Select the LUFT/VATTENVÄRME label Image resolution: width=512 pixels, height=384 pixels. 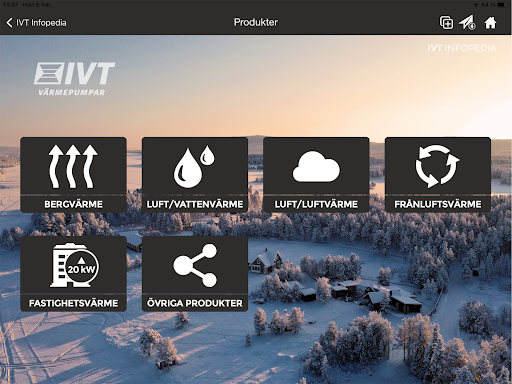[x=195, y=204]
